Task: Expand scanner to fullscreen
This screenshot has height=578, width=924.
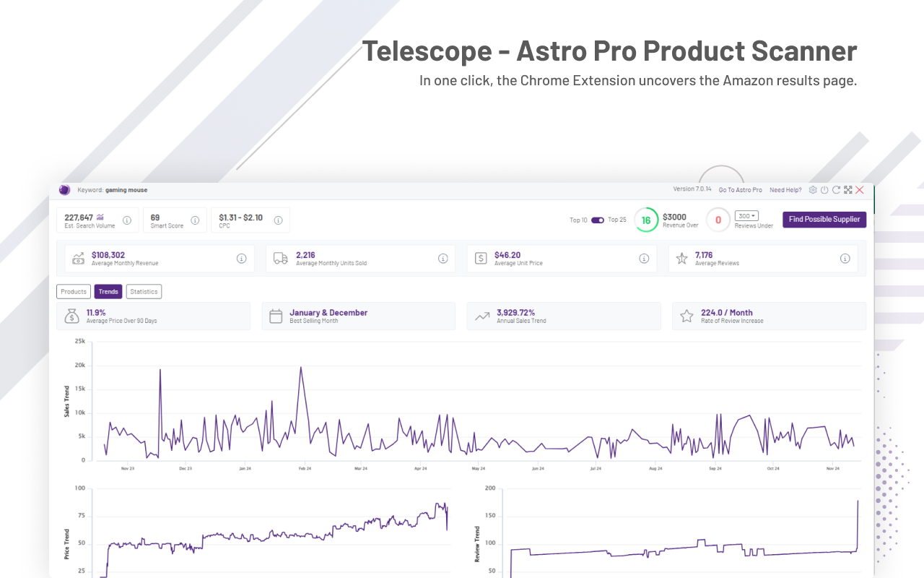Action: pos(847,190)
